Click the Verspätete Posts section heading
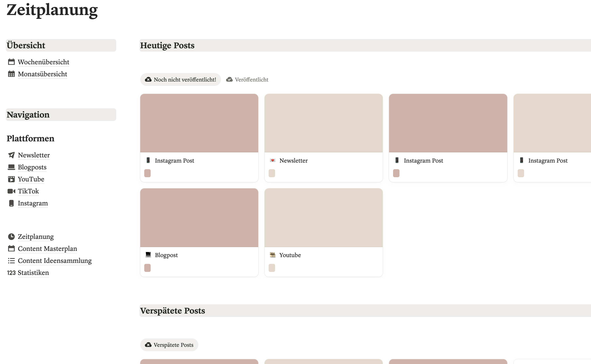Screen dimensions: 591x364 tap(173, 311)
